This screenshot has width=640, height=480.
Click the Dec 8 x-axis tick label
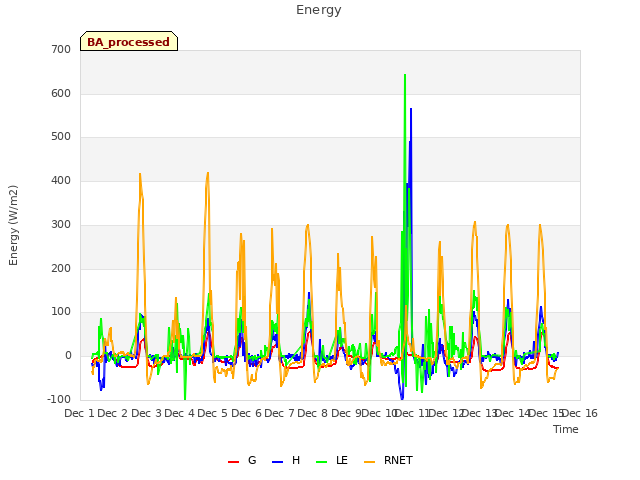pos(313,413)
